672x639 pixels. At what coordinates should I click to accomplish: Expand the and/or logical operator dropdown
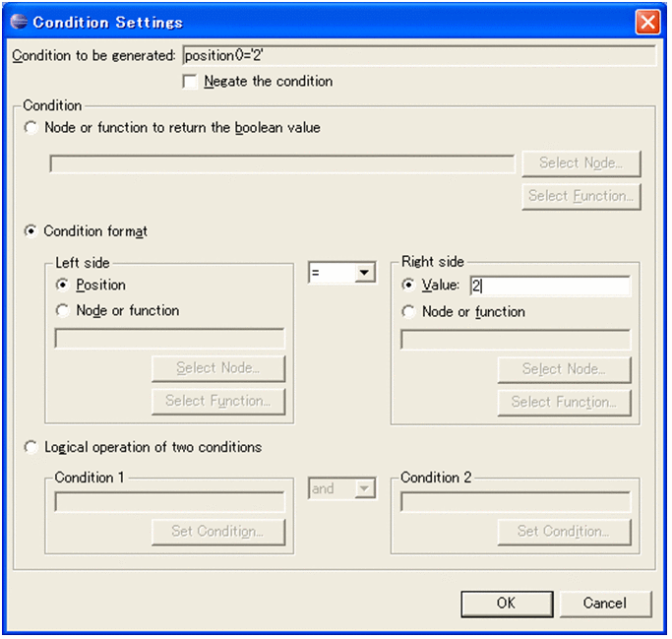click(x=365, y=488)
